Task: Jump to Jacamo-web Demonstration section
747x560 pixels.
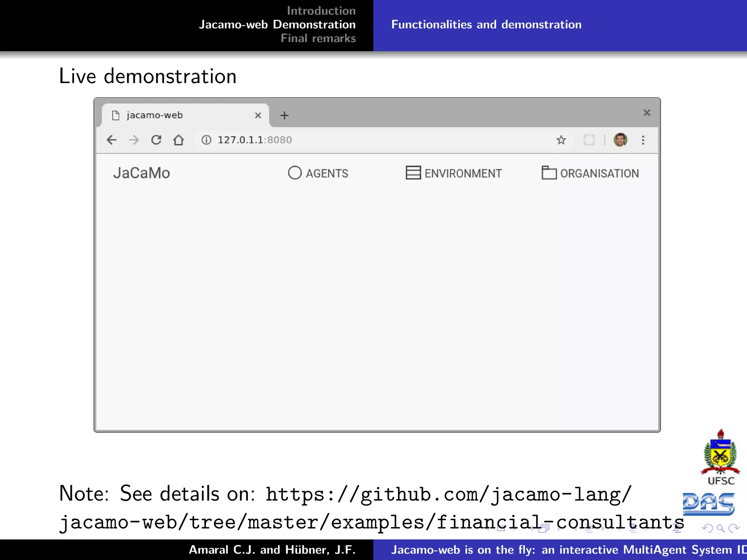Action: coord(277,24)
